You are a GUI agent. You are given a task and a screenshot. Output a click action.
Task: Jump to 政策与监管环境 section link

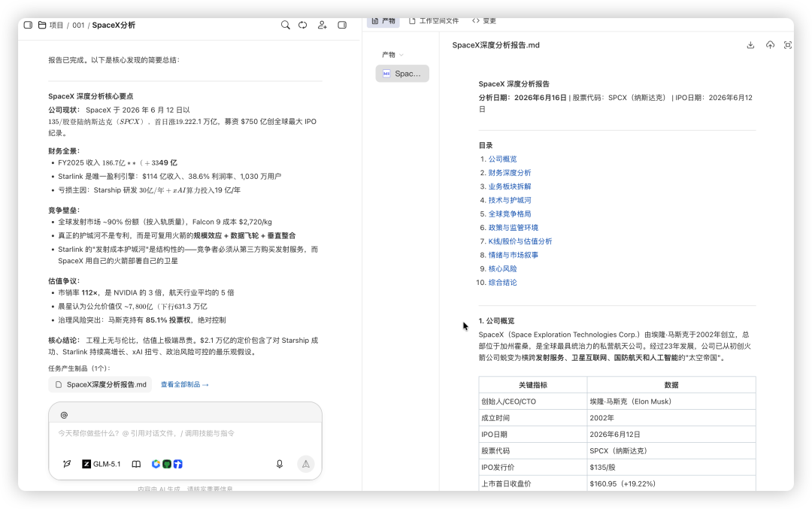(x=514, y=228)
